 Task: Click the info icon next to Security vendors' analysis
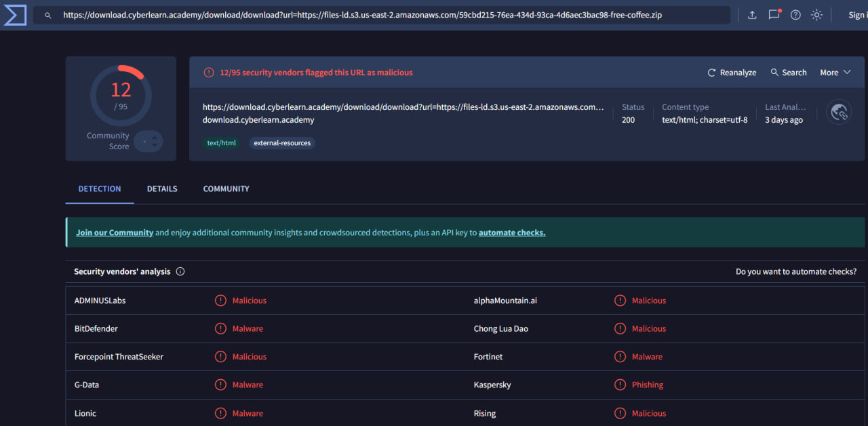(x=180, y=271)
